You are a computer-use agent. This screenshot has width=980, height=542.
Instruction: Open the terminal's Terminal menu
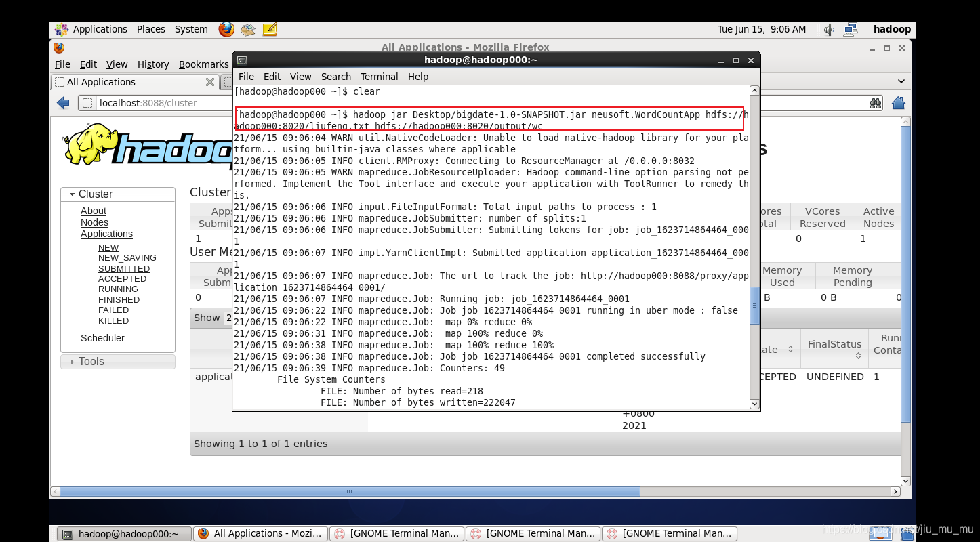tap(379, 77)
